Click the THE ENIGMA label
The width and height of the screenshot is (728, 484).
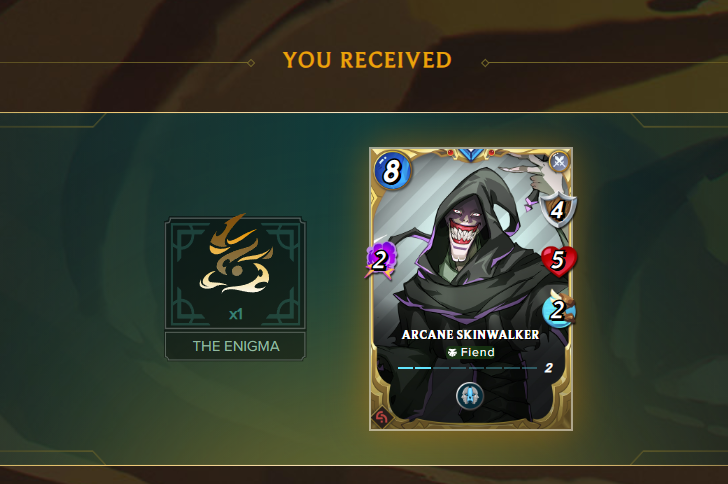pyautogui.click(x=236, y=346)
